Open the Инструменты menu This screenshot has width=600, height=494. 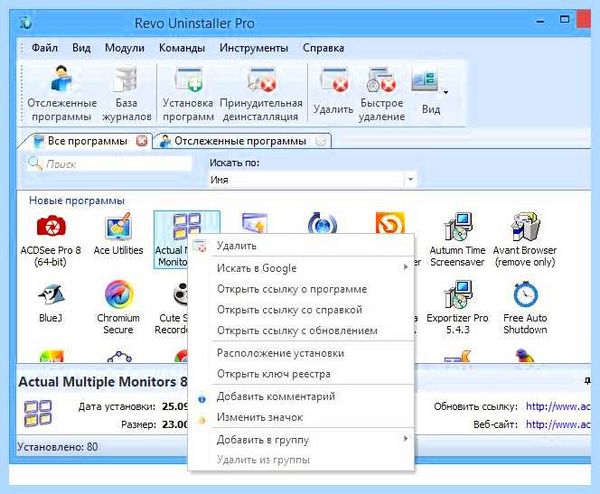pos(254,48)
